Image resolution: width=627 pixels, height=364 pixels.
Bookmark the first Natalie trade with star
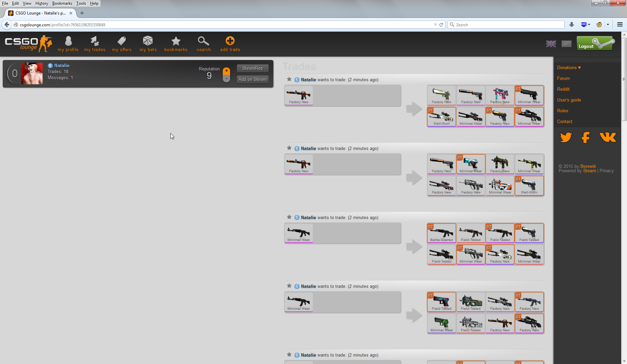click(289, 79)
